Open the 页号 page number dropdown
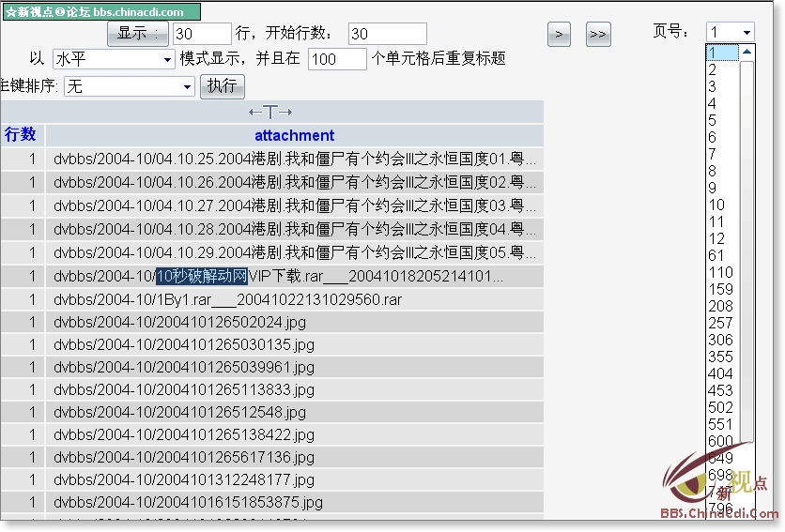 [x=730, y=33]
